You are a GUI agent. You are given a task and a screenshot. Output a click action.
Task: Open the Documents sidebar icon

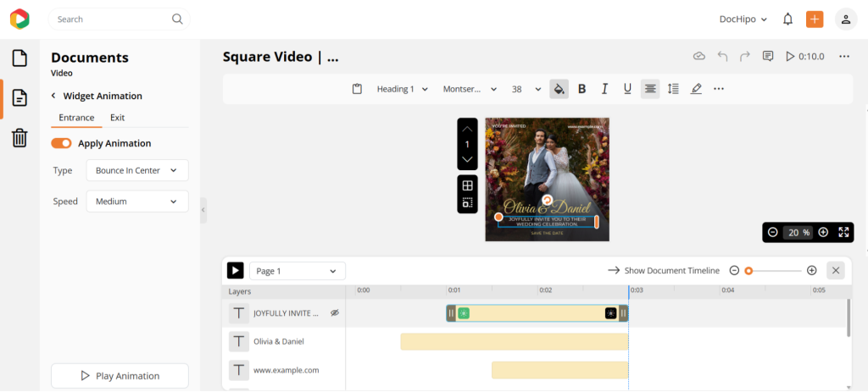[x=19, y=98]
